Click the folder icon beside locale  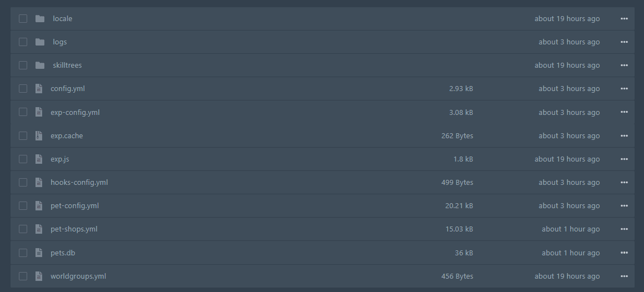39,18
